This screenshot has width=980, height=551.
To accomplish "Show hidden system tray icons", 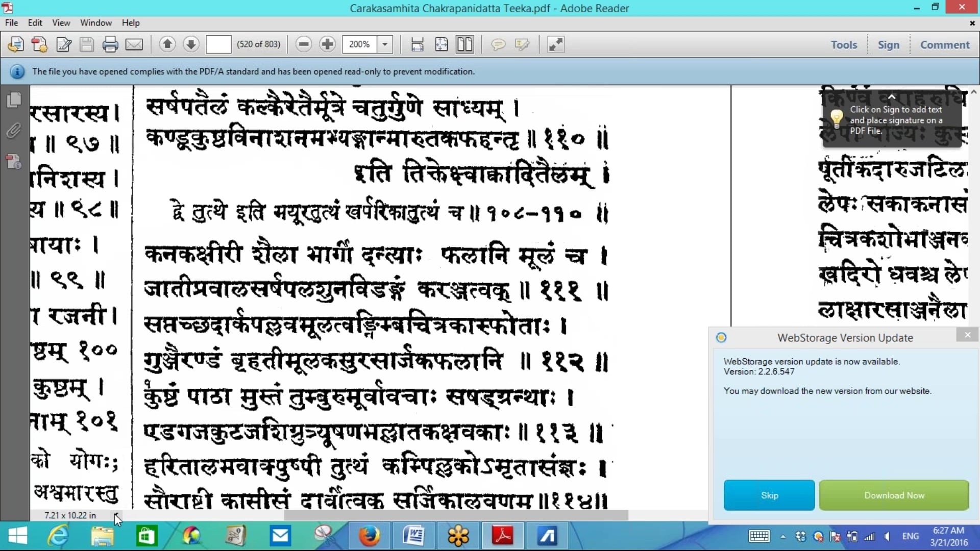I will [x=782, y=536].
